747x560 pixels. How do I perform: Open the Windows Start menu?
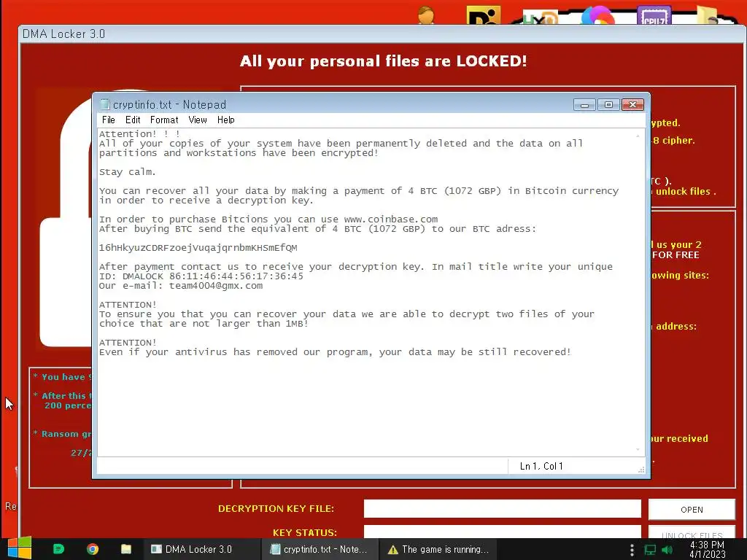(x=20, y=548)
